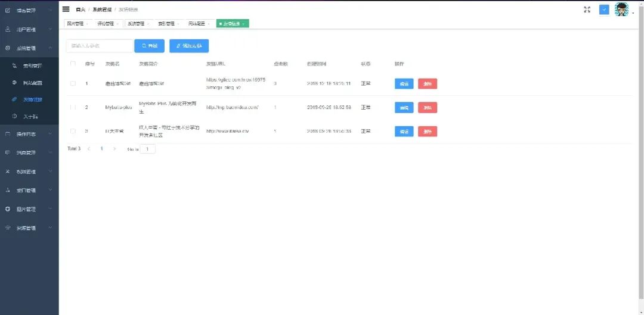
Task: Check the checkbox for row number 1
Action: click(73, 83)
